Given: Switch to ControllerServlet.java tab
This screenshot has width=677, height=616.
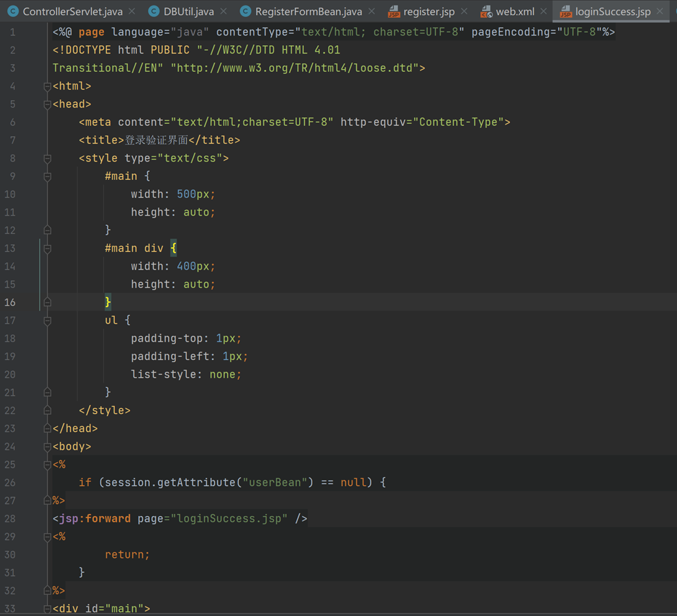Looking at the screenshot, I should (x=72, y=12).
